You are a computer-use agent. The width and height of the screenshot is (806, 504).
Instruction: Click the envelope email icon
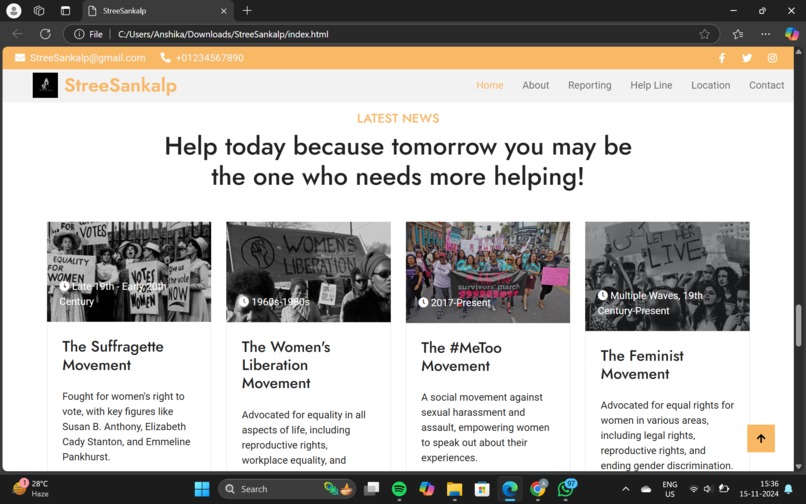[x=20, y=58]
